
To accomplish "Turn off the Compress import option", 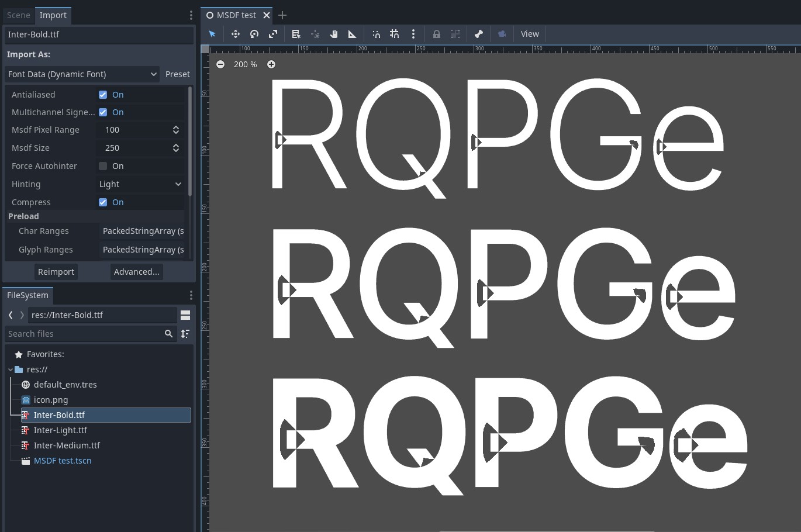I will 103,202.
